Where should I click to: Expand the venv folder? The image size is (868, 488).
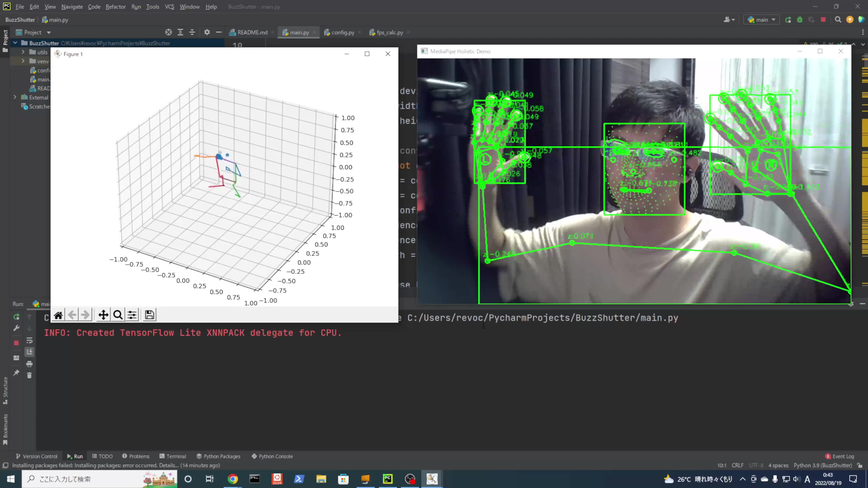coord(23,61)
